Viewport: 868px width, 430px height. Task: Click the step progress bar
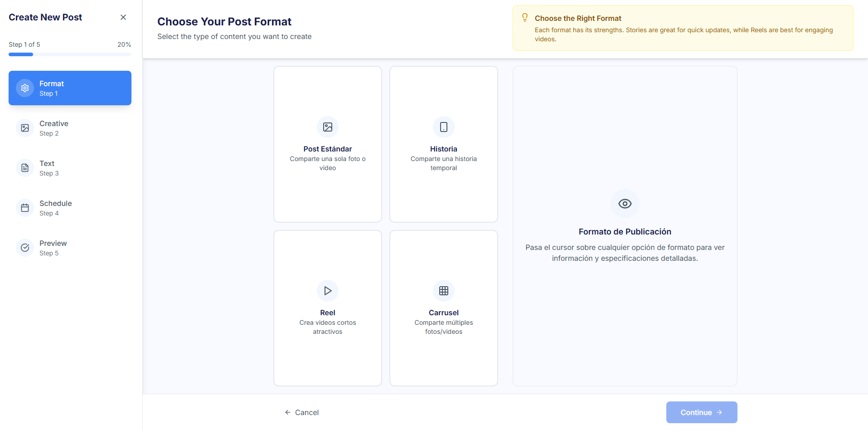[70, 54]
